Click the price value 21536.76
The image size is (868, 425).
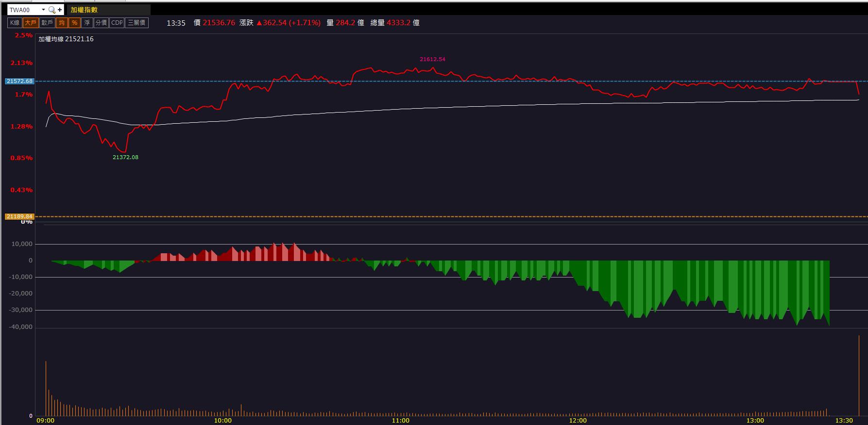tap(219, 23)
